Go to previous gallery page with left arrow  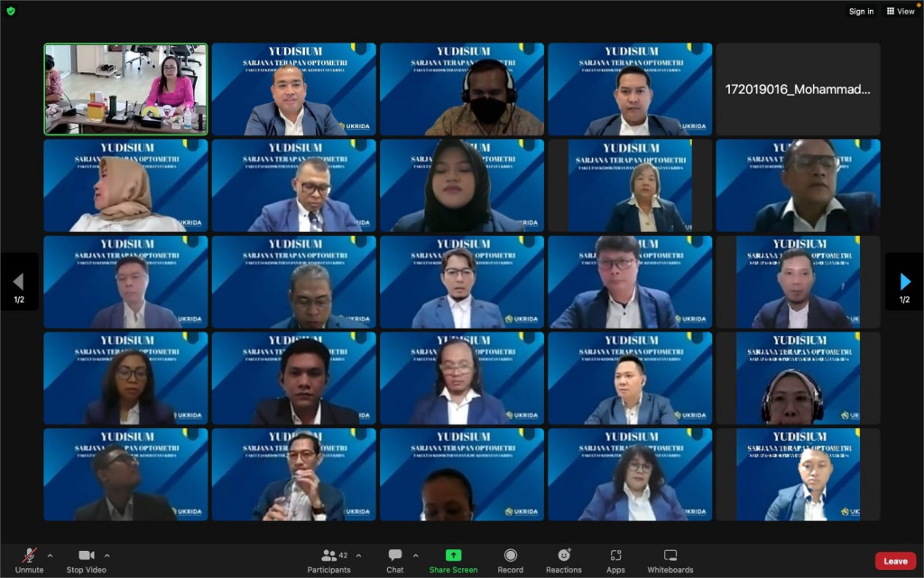[18, 282]
